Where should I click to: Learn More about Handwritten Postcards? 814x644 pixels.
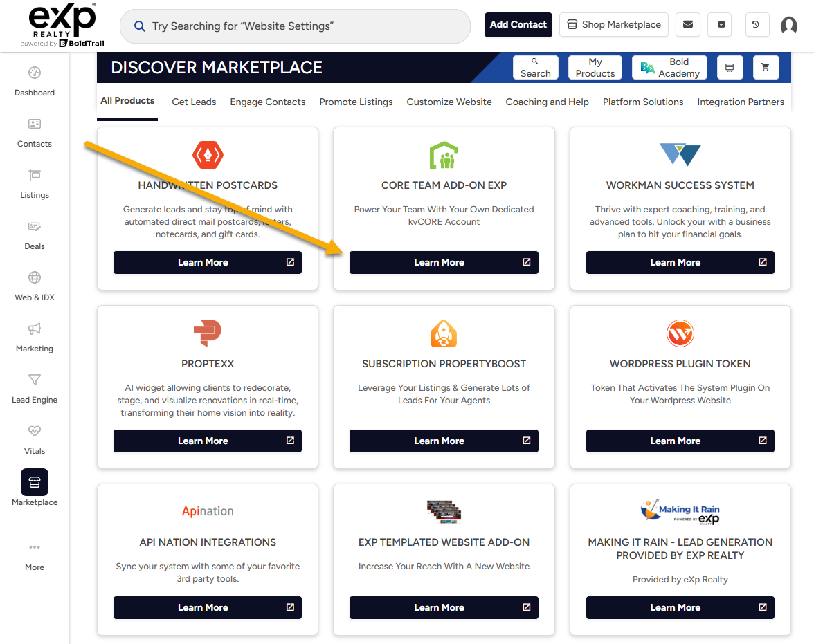click(x=207, y=263)
